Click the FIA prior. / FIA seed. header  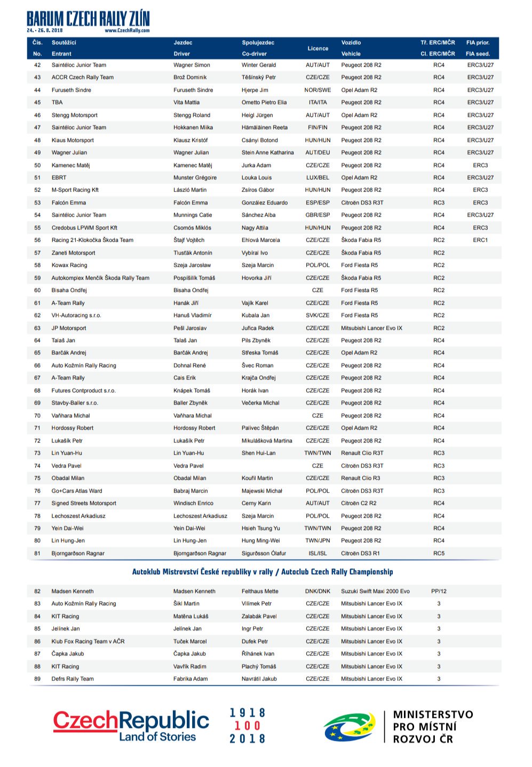(x=478, y=48)
